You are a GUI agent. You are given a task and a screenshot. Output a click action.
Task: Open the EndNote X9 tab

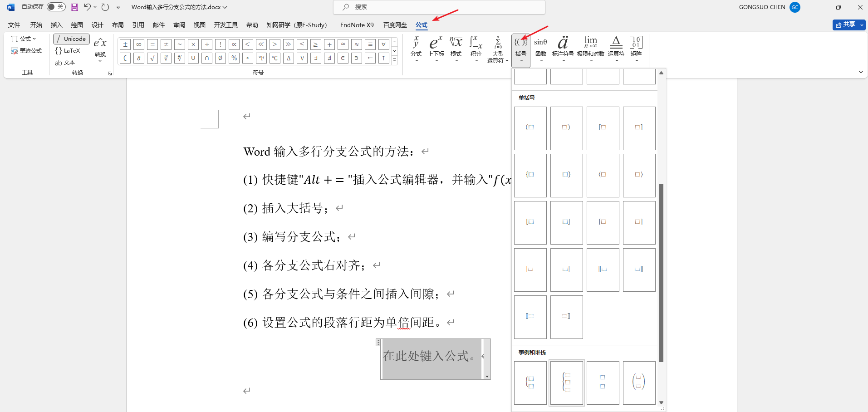(357, 25)
